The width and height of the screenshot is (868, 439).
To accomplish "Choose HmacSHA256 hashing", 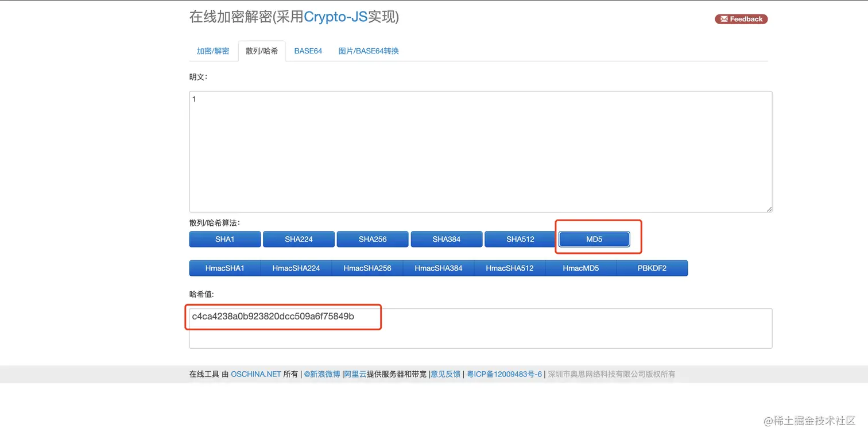I will click(367, 268).
